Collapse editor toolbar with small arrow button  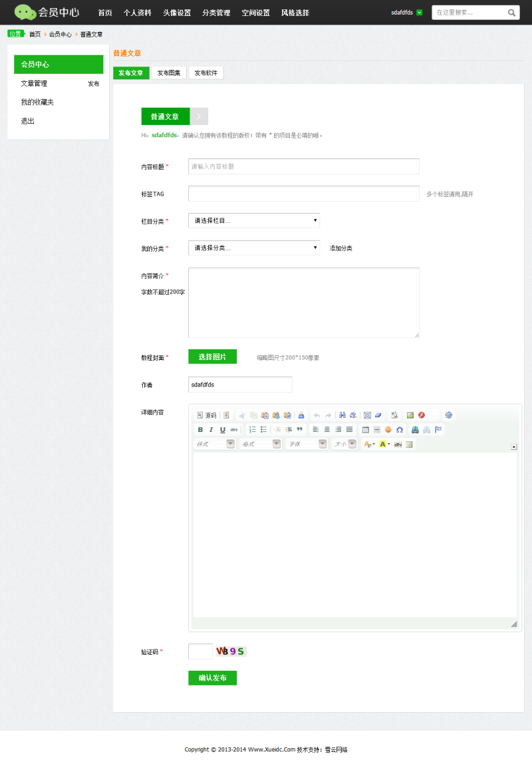pyautogui.click(x=514, y=447)
